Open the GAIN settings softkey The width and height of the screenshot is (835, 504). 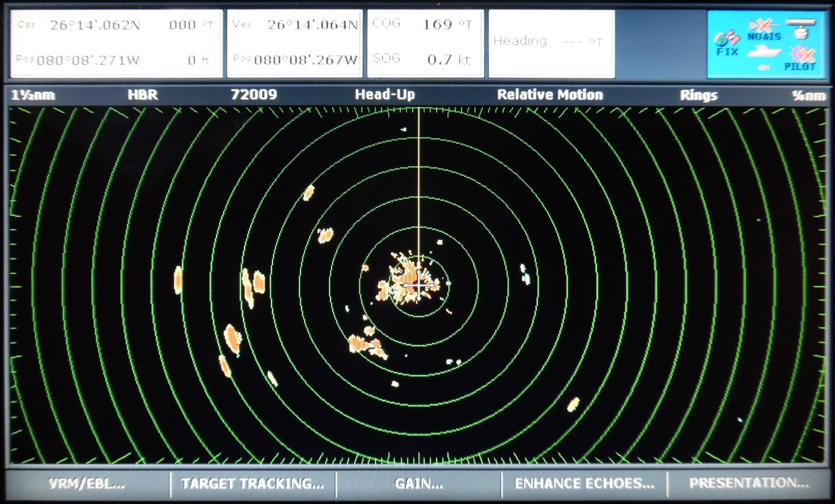[419, 484]
